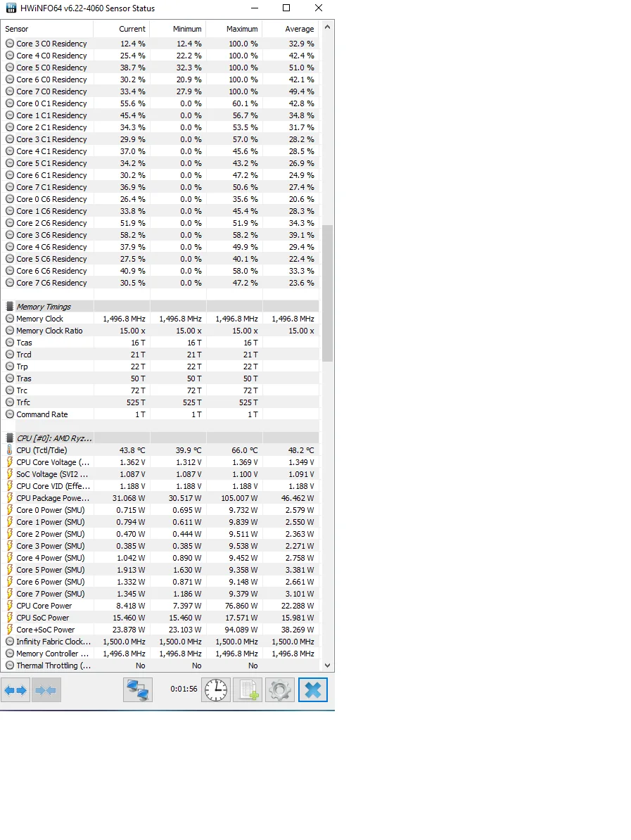Select the Trcd sensor row

pyautogui.click(x=160, y=355)
